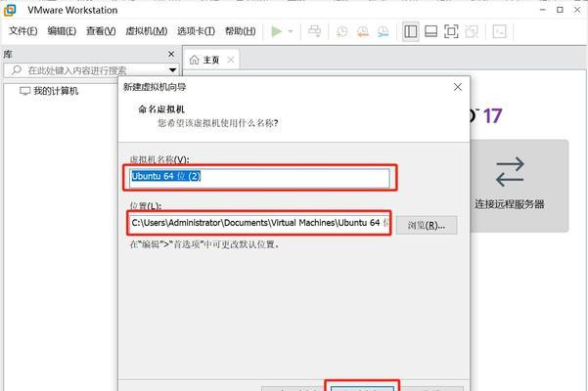Click the 首选项 default location hint text
This screenshot has width=588, height=391.
pyautogui.click(x=204, y=245)
